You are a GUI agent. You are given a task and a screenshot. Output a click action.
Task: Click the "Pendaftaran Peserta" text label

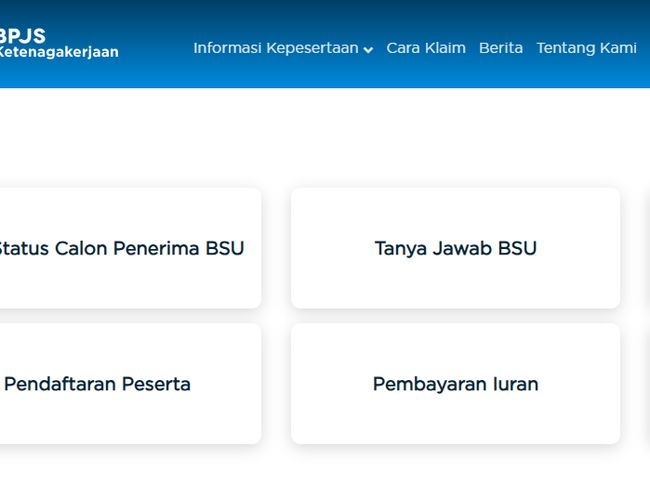tap(97, 384)
